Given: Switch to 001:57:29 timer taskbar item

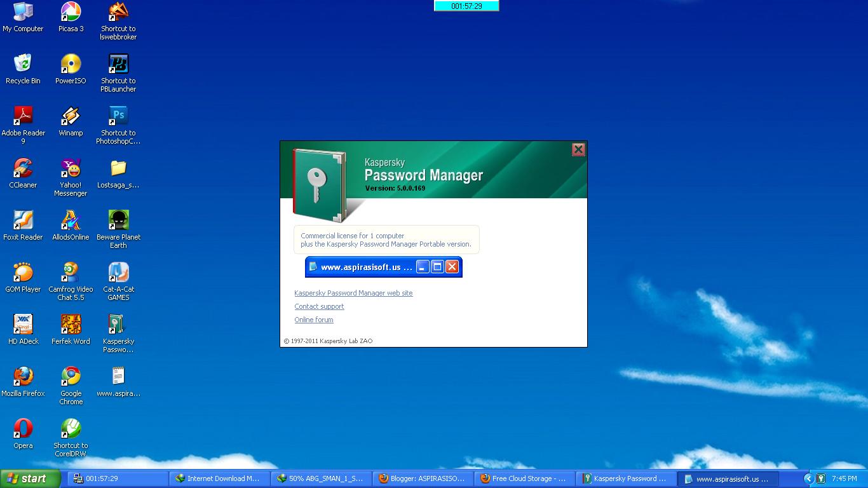Looking at the screenshot, I should [118, 478].
